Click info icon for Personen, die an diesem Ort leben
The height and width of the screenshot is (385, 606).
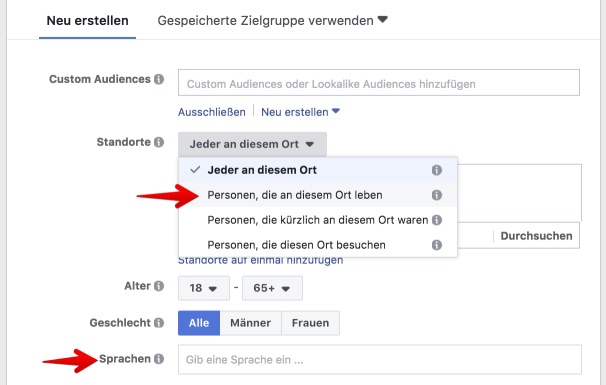[x=437, y=195]
